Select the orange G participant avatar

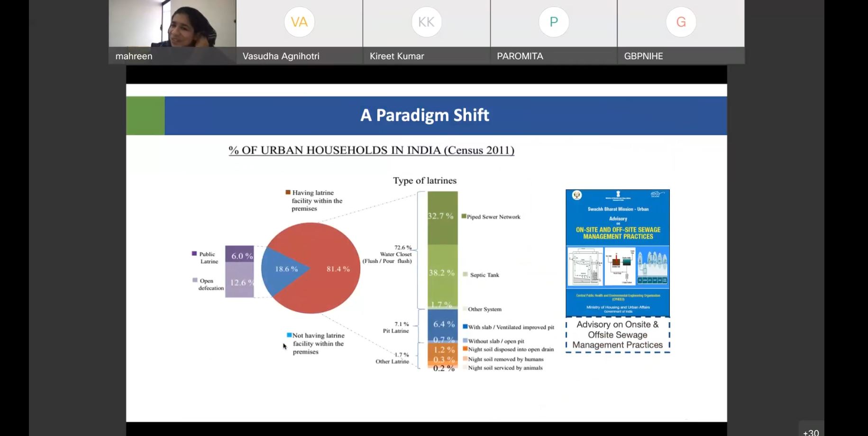681,22
